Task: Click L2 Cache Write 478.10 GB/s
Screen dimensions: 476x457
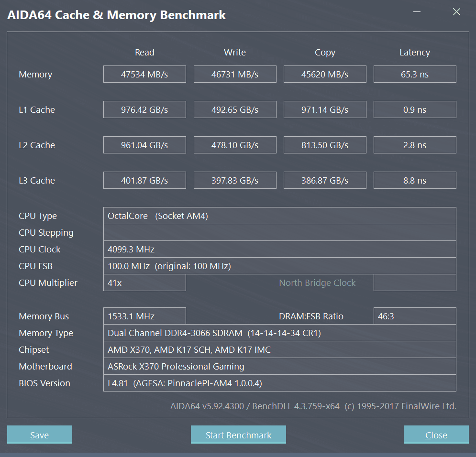Action: coord(235,145)
